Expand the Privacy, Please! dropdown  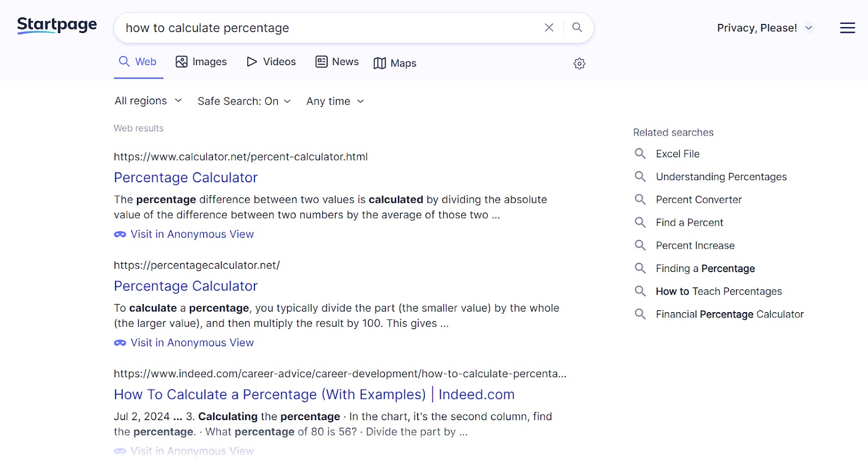click(x=765, y=28)
